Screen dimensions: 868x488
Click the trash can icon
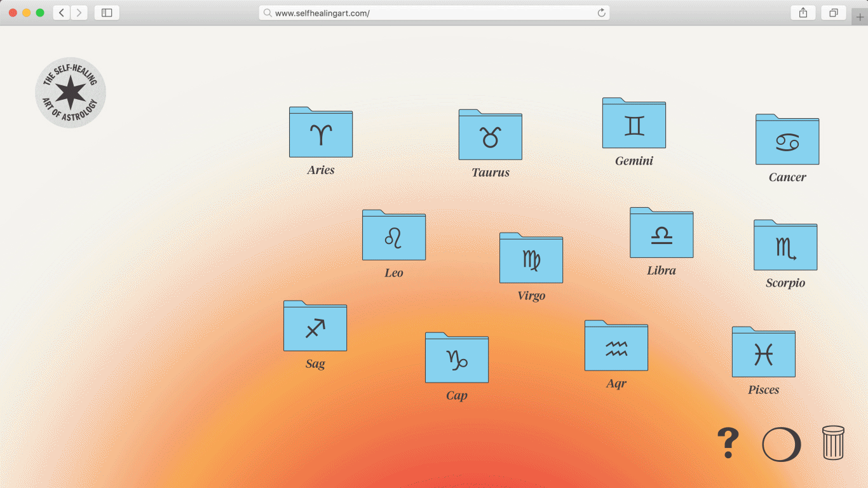click(833, 443)
